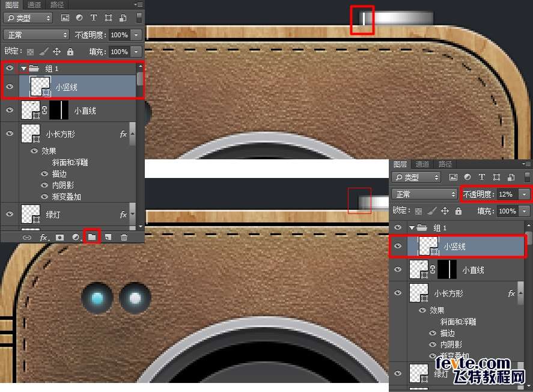
Task: Filter adjustment layers in 100%-opacity Layers panel
Action: tap(79, 17)
